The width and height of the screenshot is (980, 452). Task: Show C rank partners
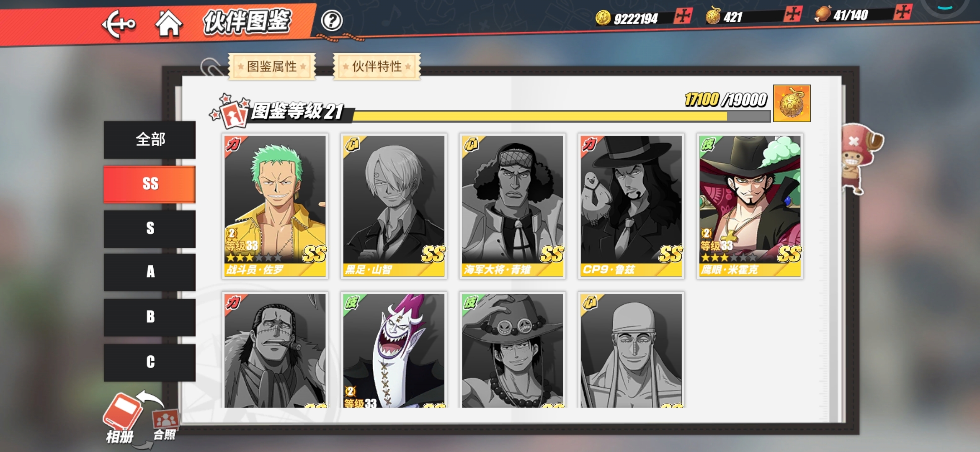pyautogui.click(x=150, y=362)
